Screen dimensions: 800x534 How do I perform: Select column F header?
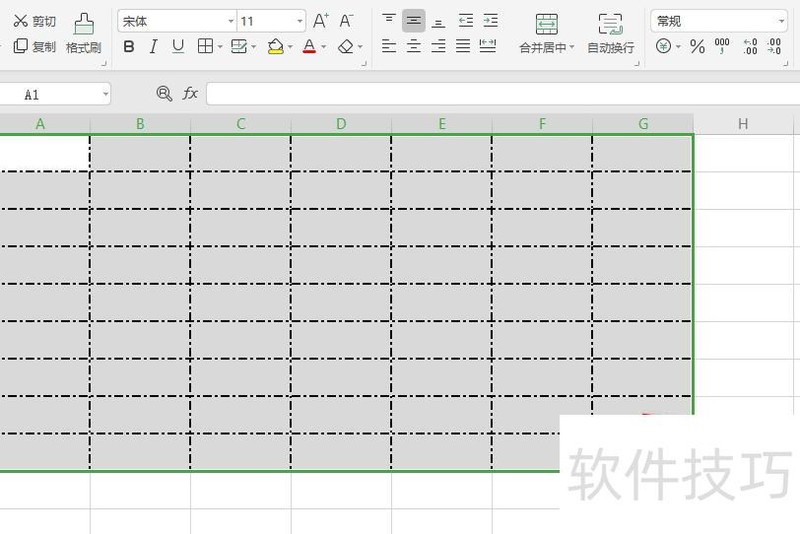pos(542,124)
